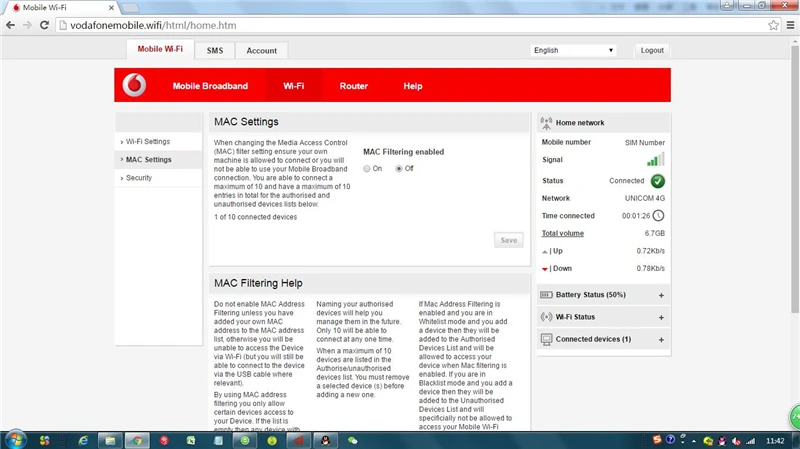Click the red Down arrow traffic icon
Viewport: 800px width, 449px height.
click(x=544, y=269)
